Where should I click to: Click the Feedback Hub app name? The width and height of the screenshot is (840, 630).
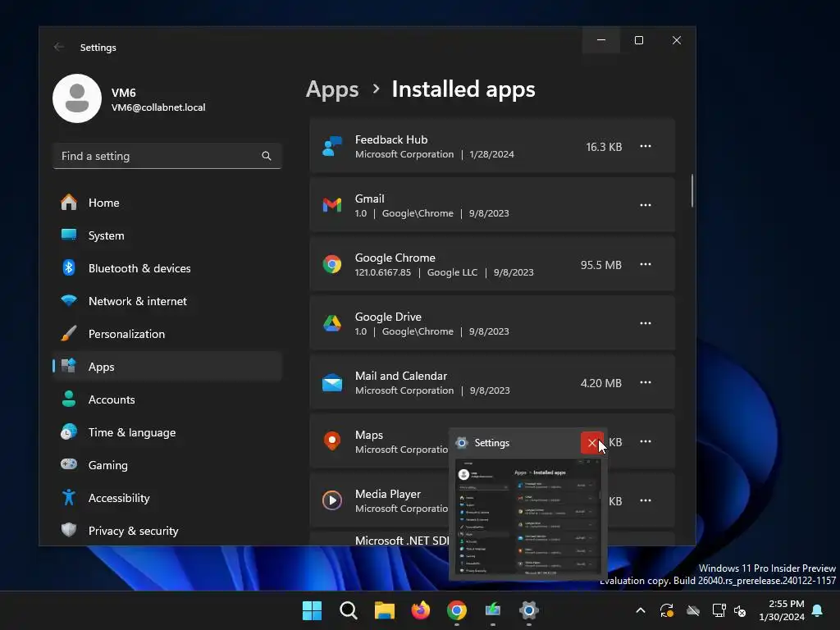[391, 139]
